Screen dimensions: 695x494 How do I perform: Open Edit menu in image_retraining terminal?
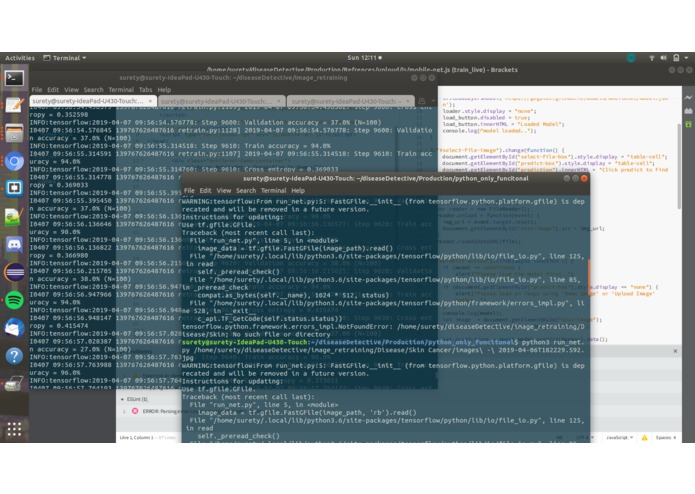point(53,89)
